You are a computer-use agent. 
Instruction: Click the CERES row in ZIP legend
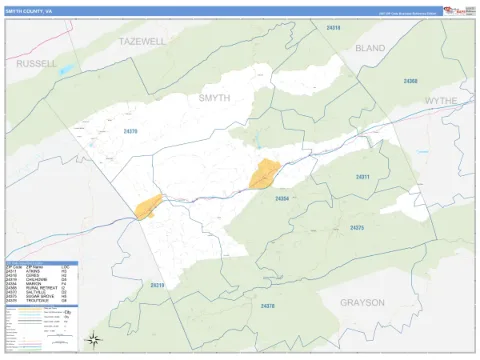pyautogui.click(x=36, y=275)
